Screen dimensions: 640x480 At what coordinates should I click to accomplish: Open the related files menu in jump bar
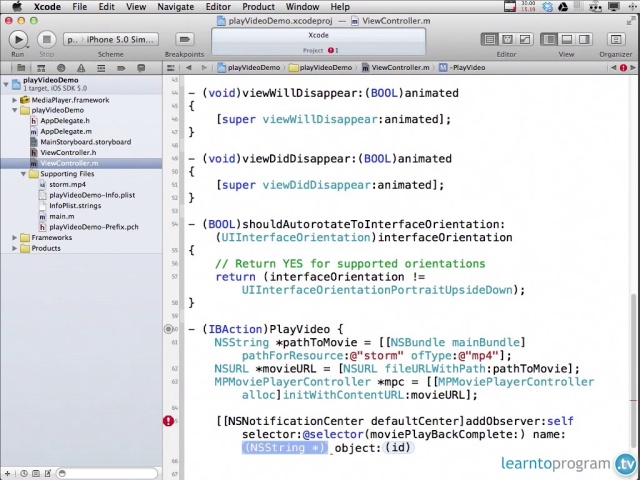coord(171,68)
